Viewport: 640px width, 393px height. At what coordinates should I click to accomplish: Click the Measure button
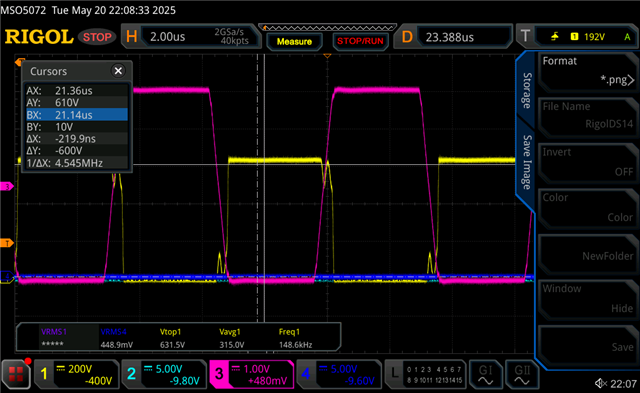(294, 41)
